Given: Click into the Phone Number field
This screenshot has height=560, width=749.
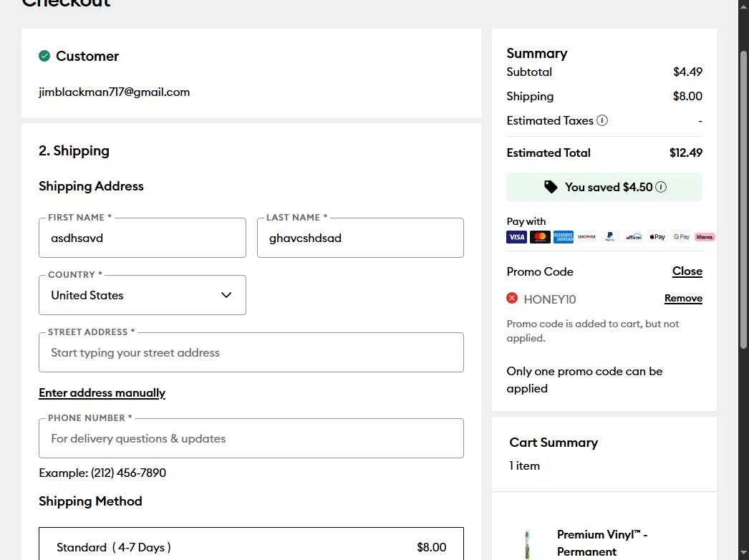Looking at the screenshot, I should (x=251, y=438).
